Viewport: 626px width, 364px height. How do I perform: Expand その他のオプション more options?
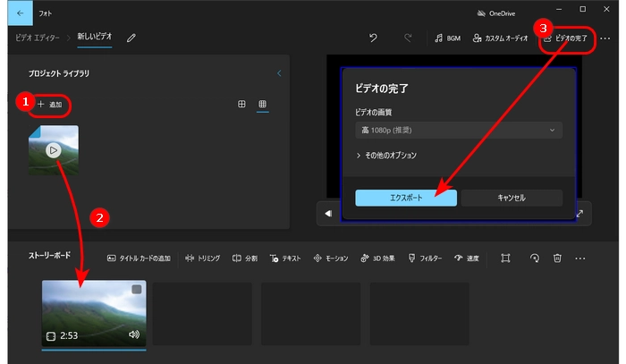coord(386,155)
